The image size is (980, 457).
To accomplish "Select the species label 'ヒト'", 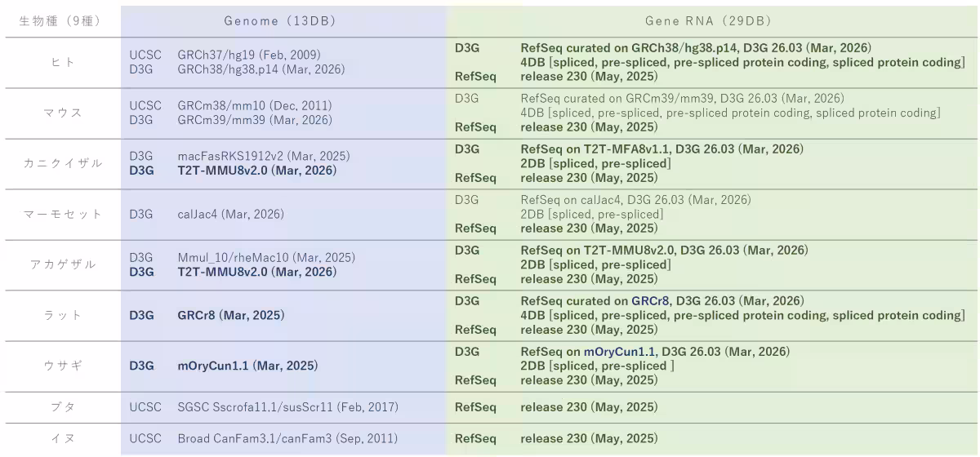I will pyautogui.click(x=63, y=62).
